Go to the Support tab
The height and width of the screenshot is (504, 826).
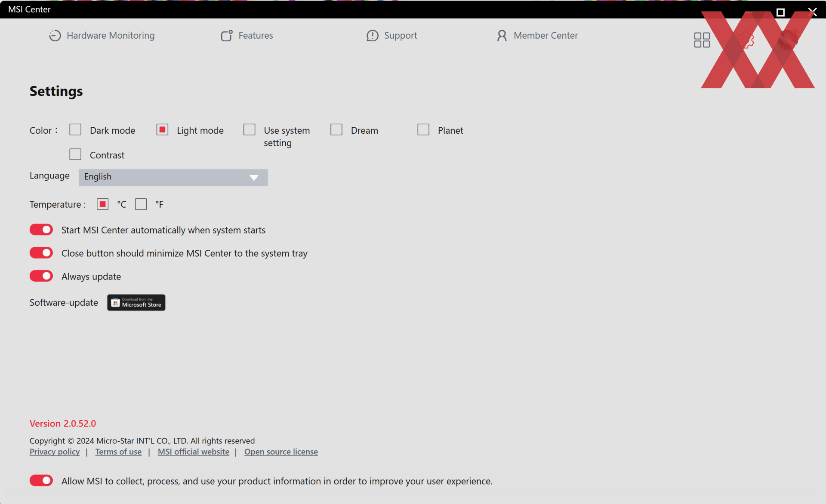(391, 35)
